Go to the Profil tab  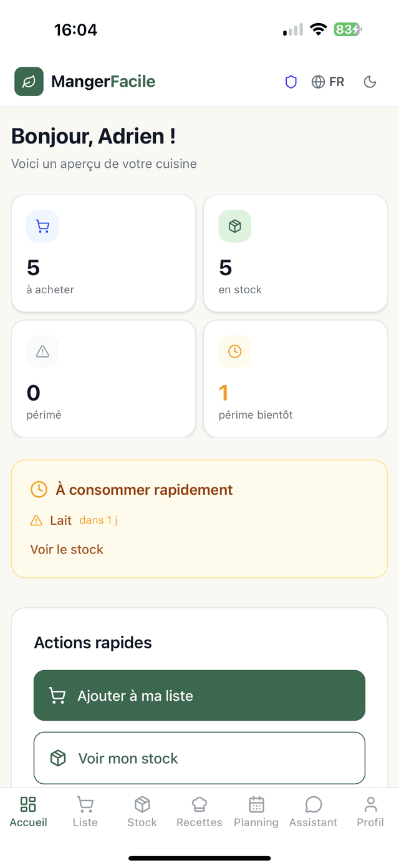(370, 811)
